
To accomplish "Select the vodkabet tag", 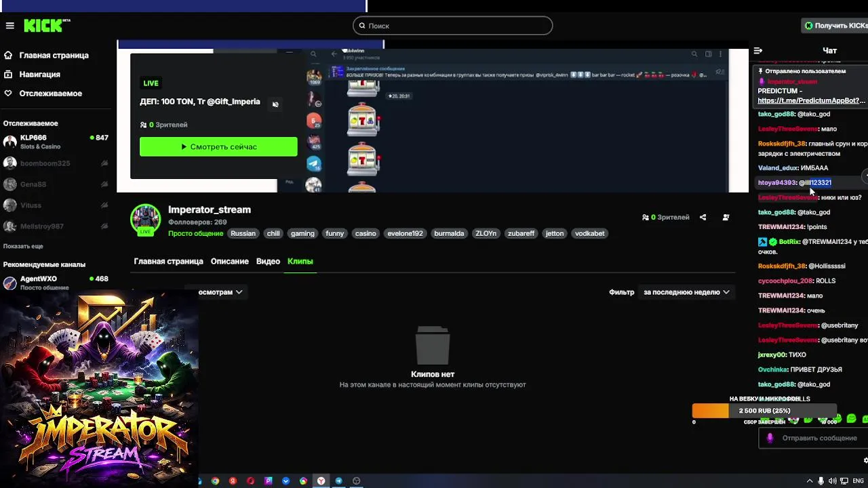I will click(589, 233).
